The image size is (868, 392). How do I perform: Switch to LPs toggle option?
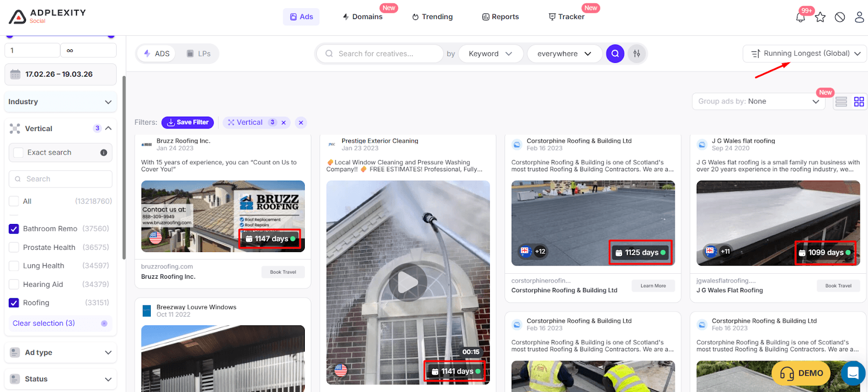point(199,54)
